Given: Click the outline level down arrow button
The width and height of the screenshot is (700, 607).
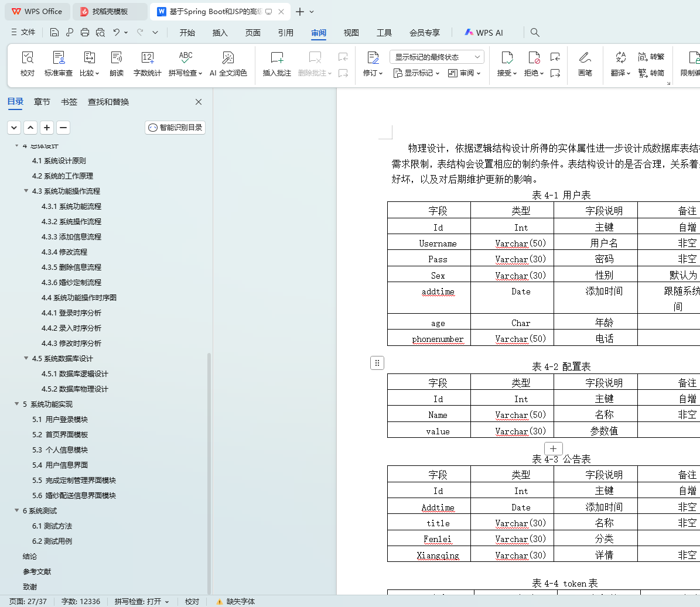Looking at the screenshot, I should 14,128.
